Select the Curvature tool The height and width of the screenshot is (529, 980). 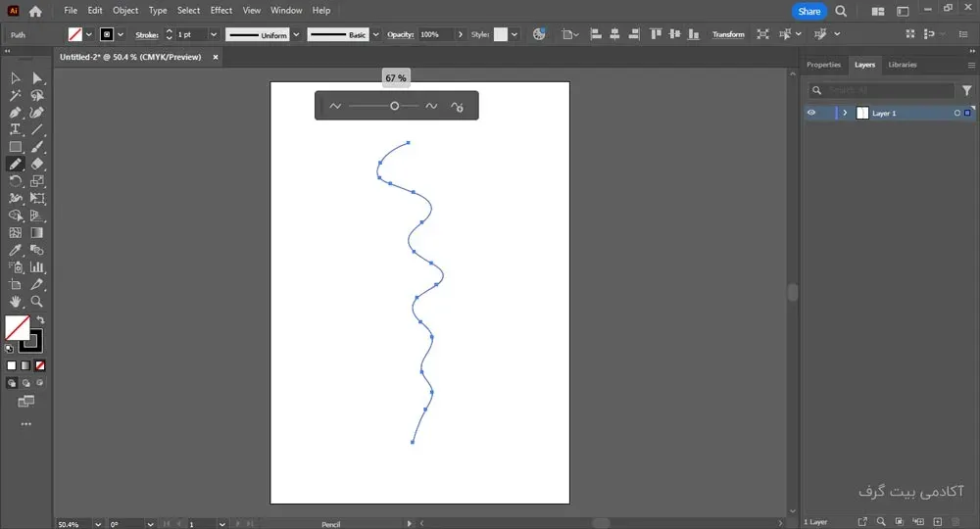coord(37,113)
